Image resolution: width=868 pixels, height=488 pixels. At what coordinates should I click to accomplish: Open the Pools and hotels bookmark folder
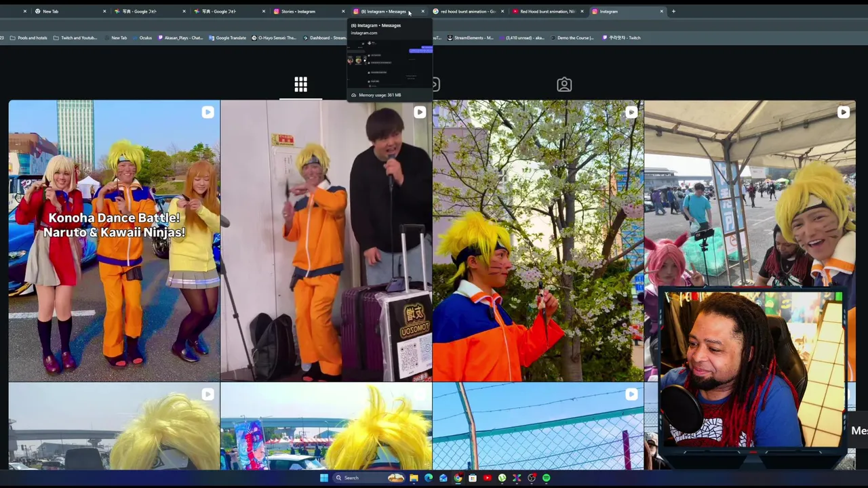click(28, 38)
